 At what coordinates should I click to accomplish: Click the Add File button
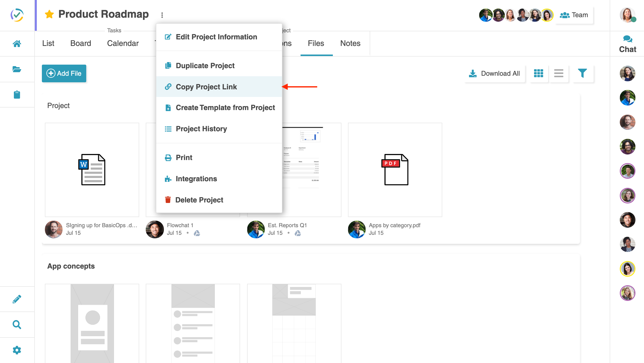pos(64,73)
